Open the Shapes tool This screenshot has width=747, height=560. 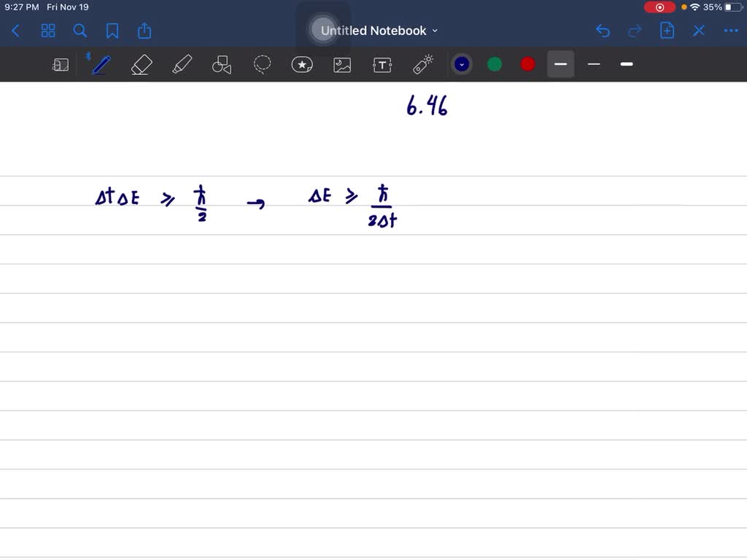pos(222,64)
